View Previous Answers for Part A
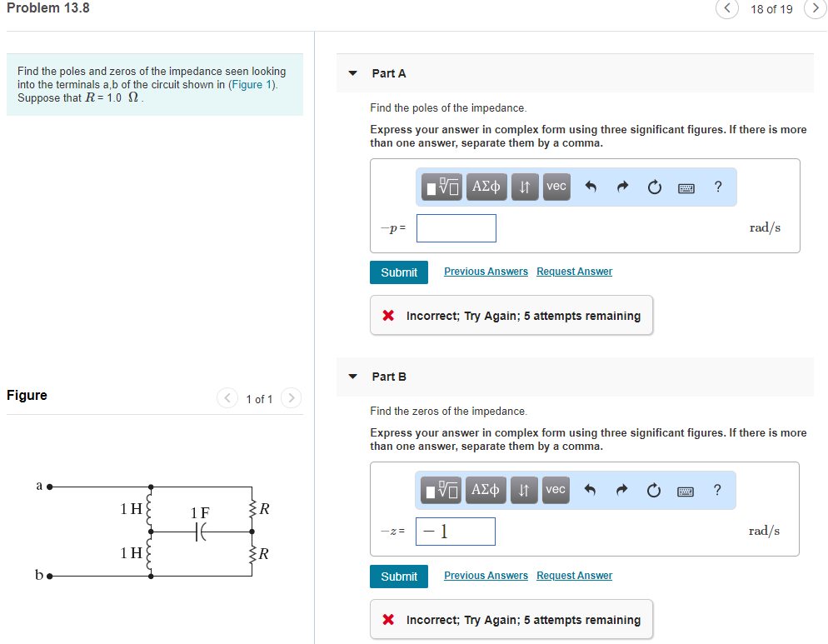Screen dimensions: 828x644 point(486,272)
